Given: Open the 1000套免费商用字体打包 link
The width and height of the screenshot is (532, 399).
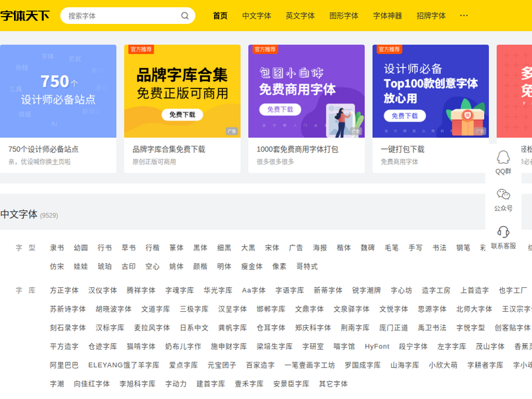Looking at the screenshot, I should 297,150.
